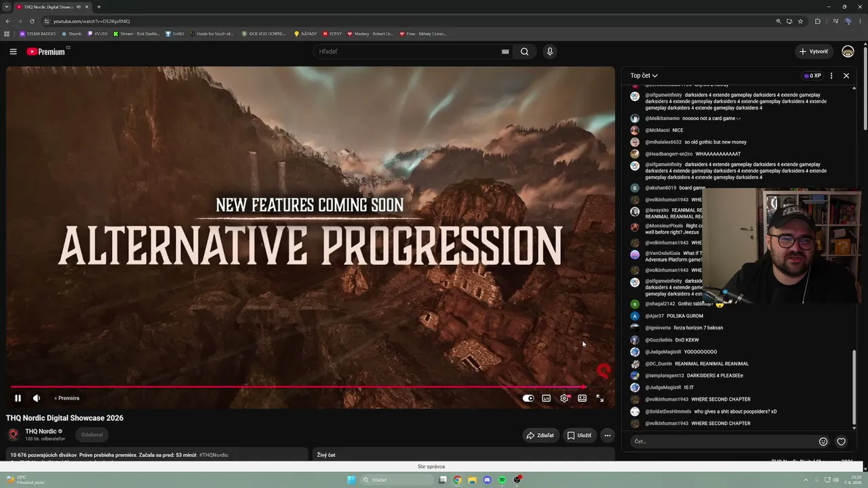
Task: Click the taskbar Hľadať search box
Action: pos(397,480)
